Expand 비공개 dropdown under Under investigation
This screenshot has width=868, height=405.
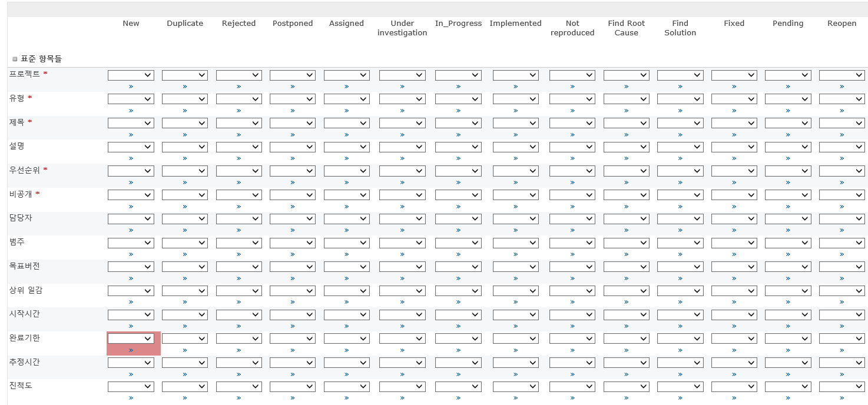click(x=402, y=195)
